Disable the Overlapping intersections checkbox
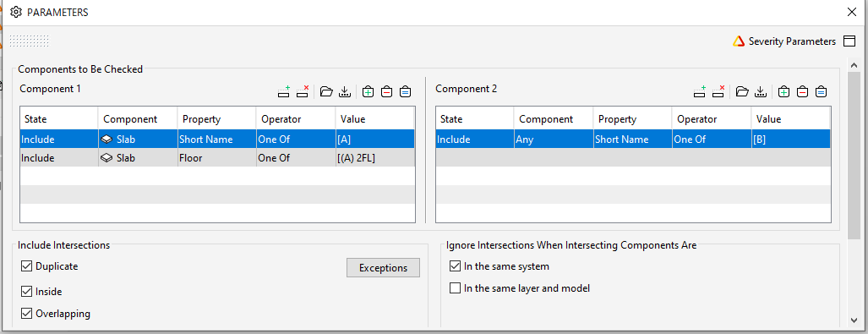This screenshot has height=334, width=868. coord(26,314)
